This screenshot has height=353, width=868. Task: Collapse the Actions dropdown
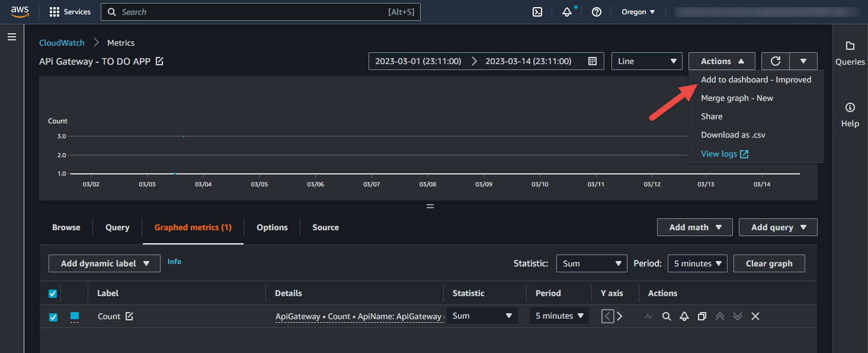coord(722,61)
